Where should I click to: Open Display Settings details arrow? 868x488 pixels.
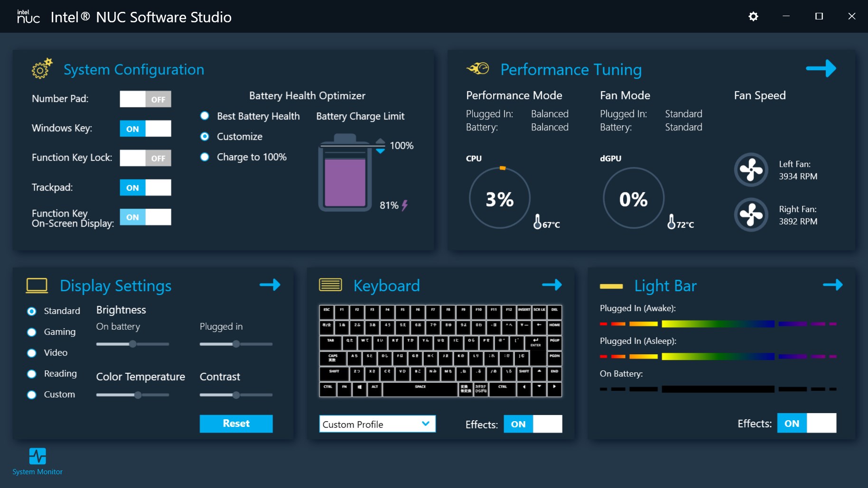tap(270, 285)
